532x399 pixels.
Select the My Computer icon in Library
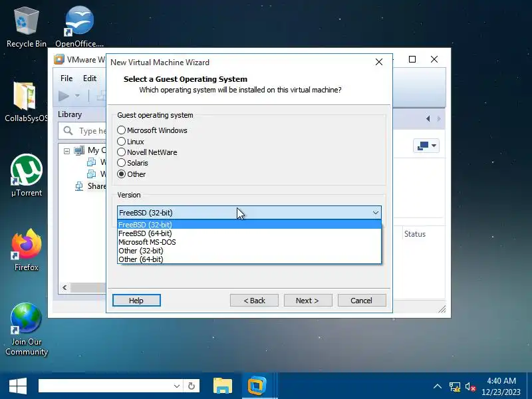pos(79,150)
